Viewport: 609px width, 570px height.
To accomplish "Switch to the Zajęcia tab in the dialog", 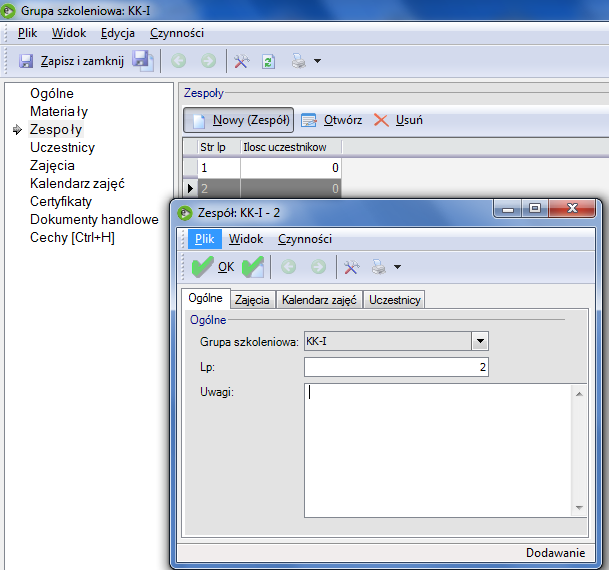I will 252,300.
